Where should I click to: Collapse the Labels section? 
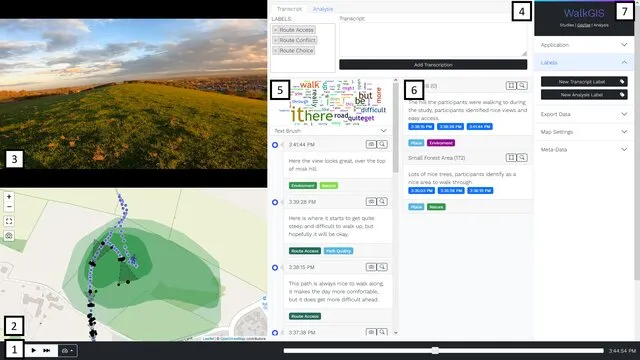[x=584, y=62]
